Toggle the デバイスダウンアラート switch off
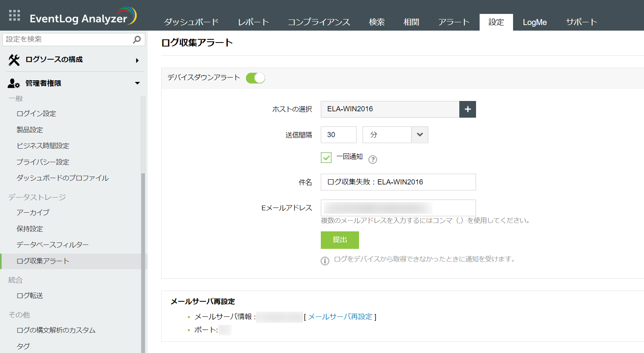 (x=256, y=78)
